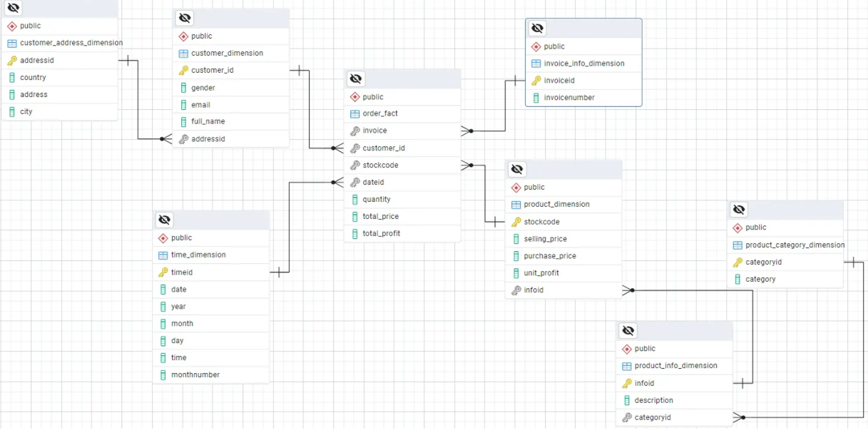The image size is (868, 430).
Task: Click the key icon next to invoiceid
Action: [536, 80]
